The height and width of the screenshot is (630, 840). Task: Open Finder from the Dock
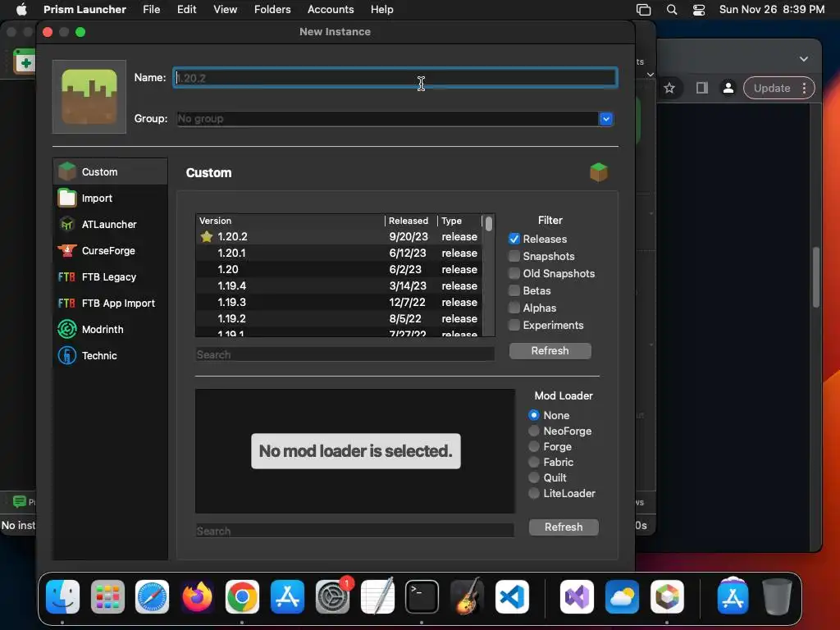62,596
